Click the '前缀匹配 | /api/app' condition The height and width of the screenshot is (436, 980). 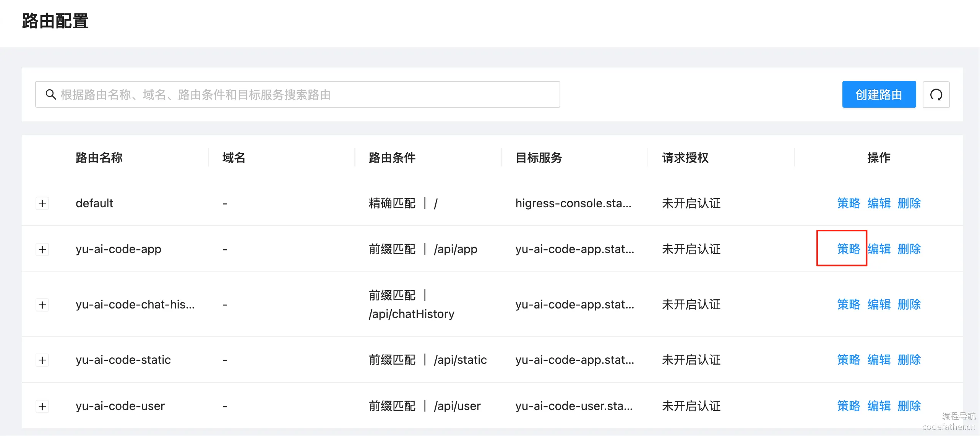(423, 249)
